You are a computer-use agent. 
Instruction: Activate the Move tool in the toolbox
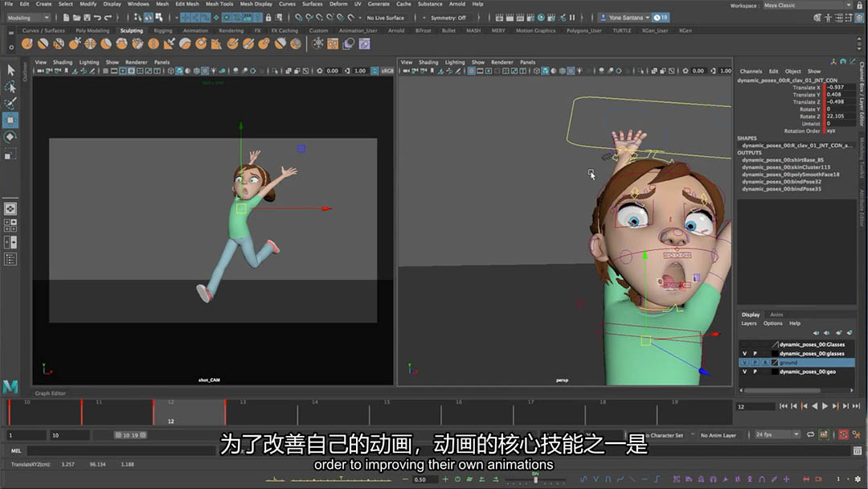click(x=10, y=120)
